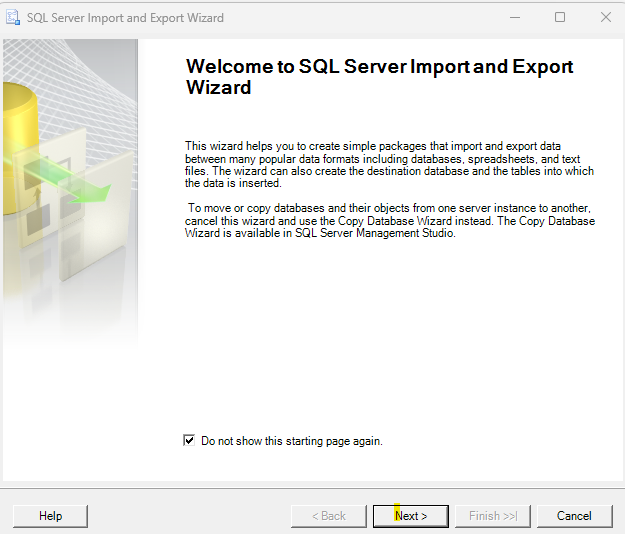The width and height of the screenshot is (625, 534).
Task: Click the Next > button
Action: 411,516
